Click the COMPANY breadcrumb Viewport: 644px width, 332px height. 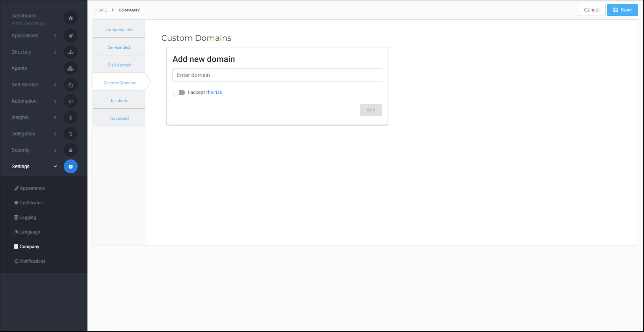coord(129,10)
